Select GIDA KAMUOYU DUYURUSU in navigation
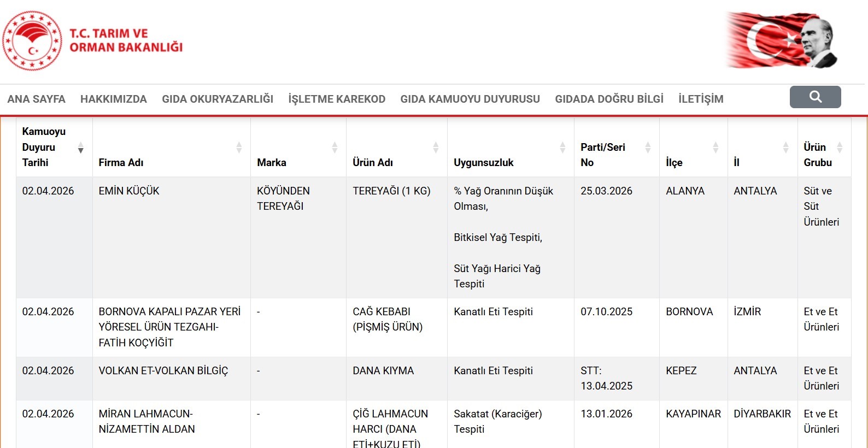Viewport: 868px width, 448px height. (470, 99)
